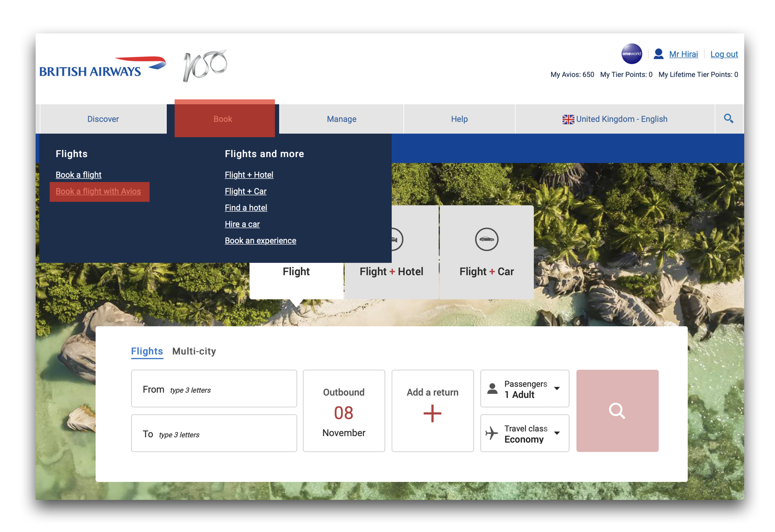Open the Outbound 08 November date picker

[x=344, y=411]
